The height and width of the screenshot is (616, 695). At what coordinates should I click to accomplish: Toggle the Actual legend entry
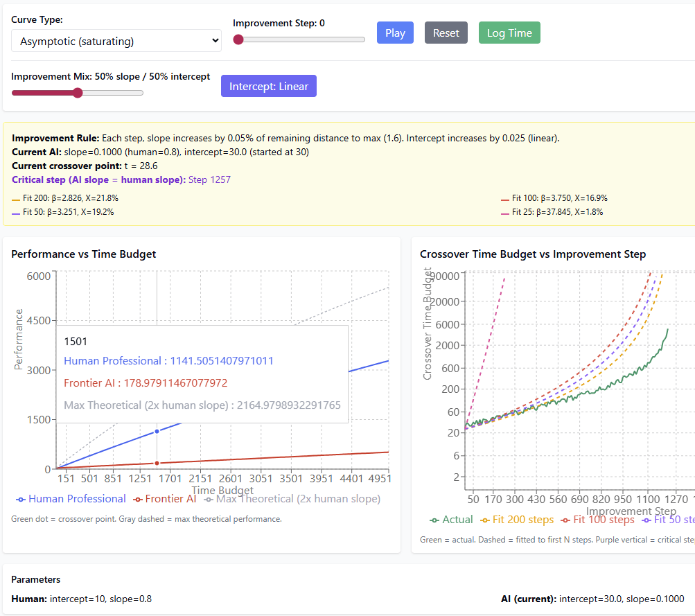point(451,520)
